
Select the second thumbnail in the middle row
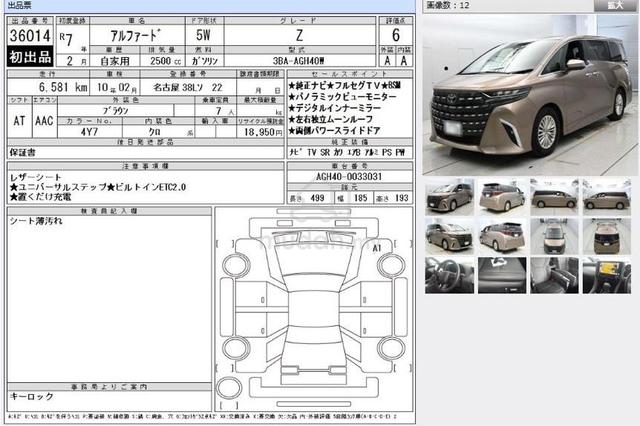(502, 236)
